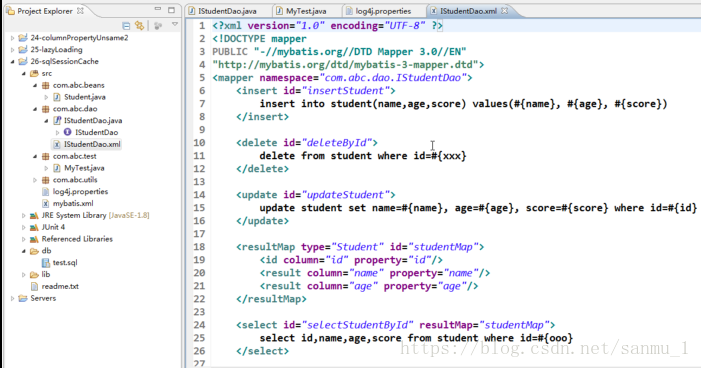
Task: Close Project Explorer view tab
Action: (x=80, y=11)
